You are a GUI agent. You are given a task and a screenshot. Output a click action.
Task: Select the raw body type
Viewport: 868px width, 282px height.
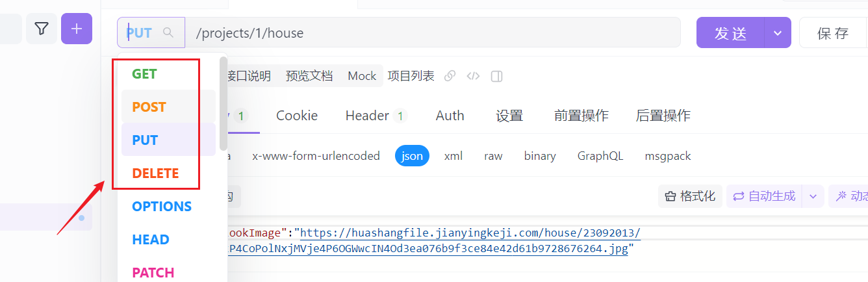click(x=493, y=156)
